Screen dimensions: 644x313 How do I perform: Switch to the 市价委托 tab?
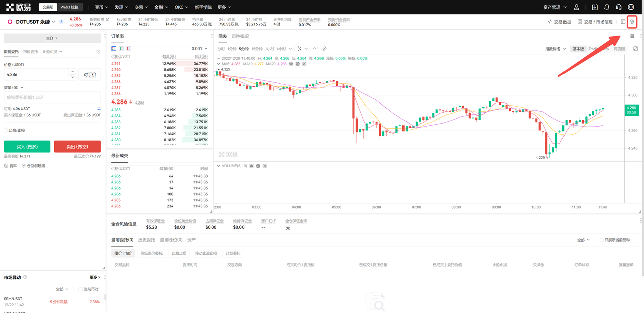coord(31,52)
